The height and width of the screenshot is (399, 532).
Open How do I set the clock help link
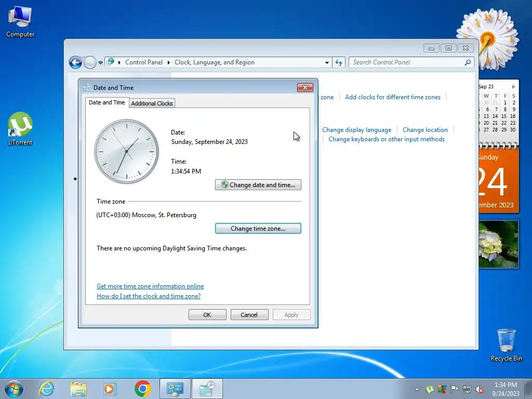coord(148,296)
